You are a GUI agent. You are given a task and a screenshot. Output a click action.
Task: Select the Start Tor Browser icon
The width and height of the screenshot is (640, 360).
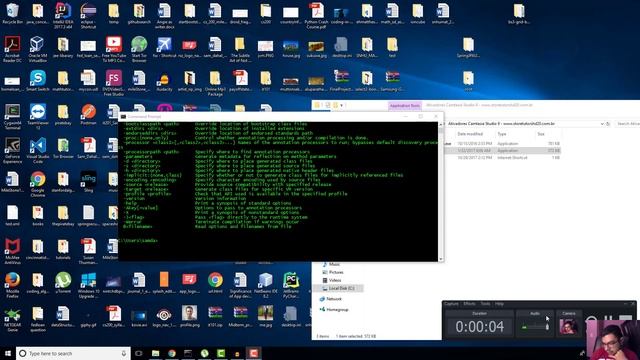pyautogui.click(x=139, y=49)
